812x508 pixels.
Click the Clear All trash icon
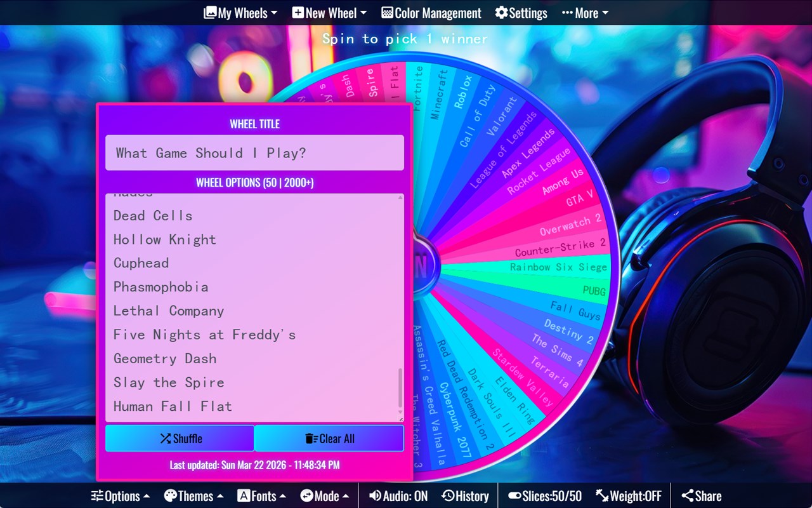[311, 439]
